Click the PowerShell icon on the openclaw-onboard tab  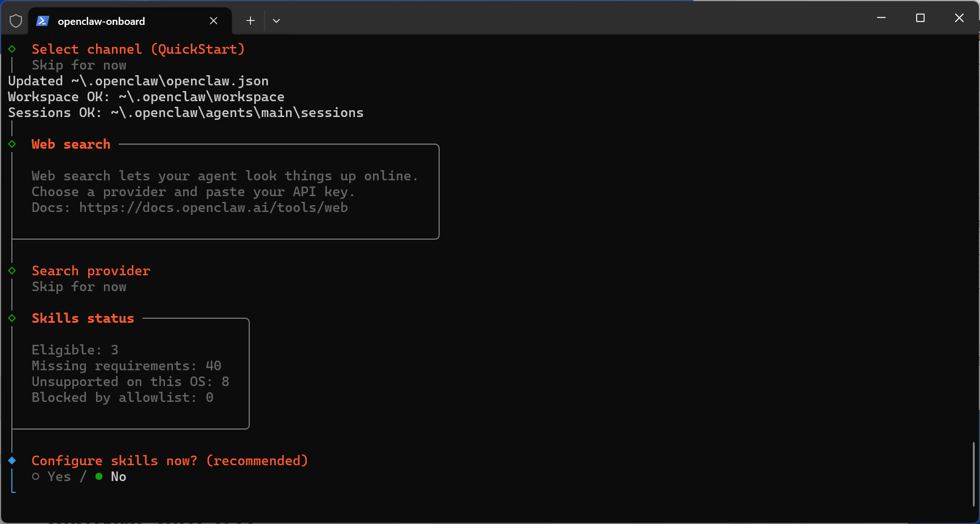click(42, 21)
